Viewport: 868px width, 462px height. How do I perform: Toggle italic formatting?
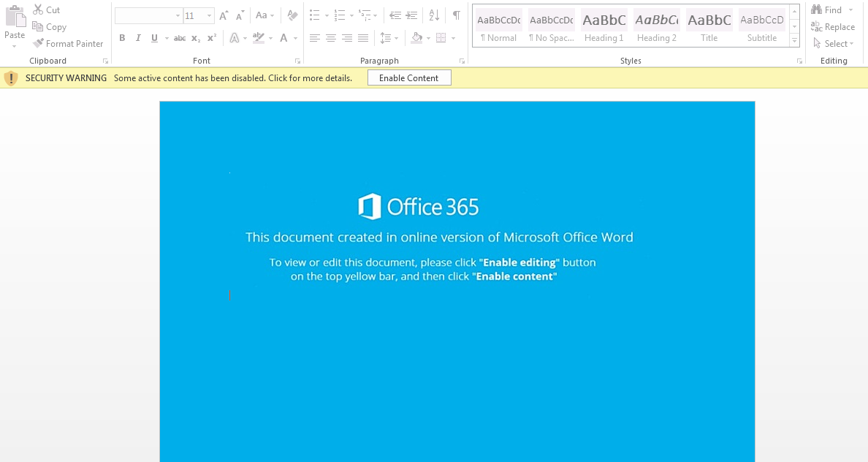pos(138,38)
